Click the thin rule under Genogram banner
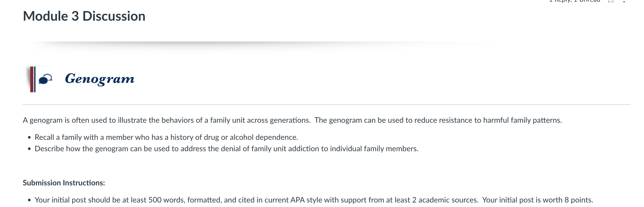 point(327,104)
